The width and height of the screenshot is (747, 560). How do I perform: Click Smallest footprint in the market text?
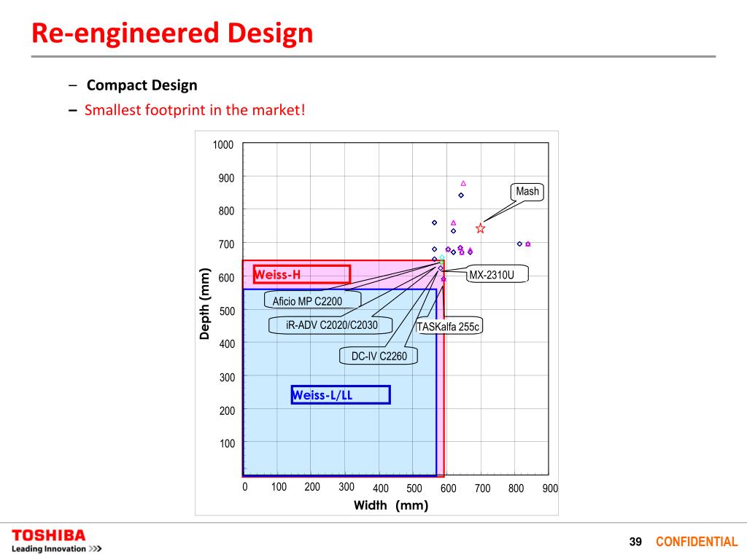click(x=194, y=110)
